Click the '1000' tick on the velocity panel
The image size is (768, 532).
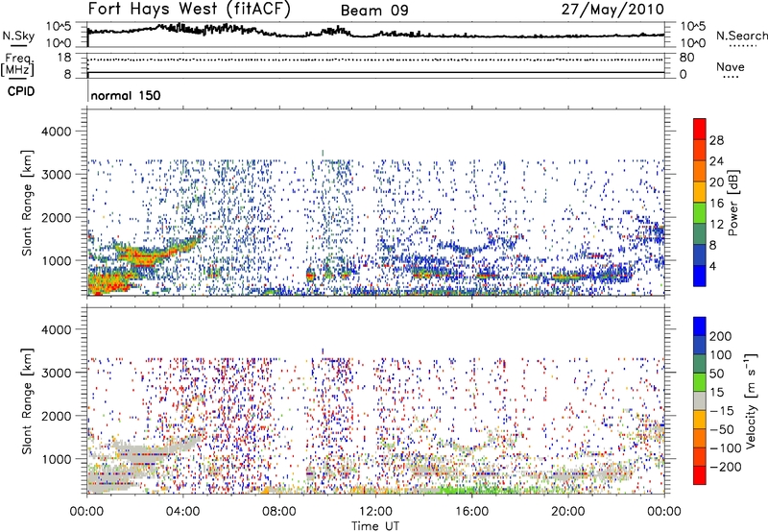pos(56,459)
